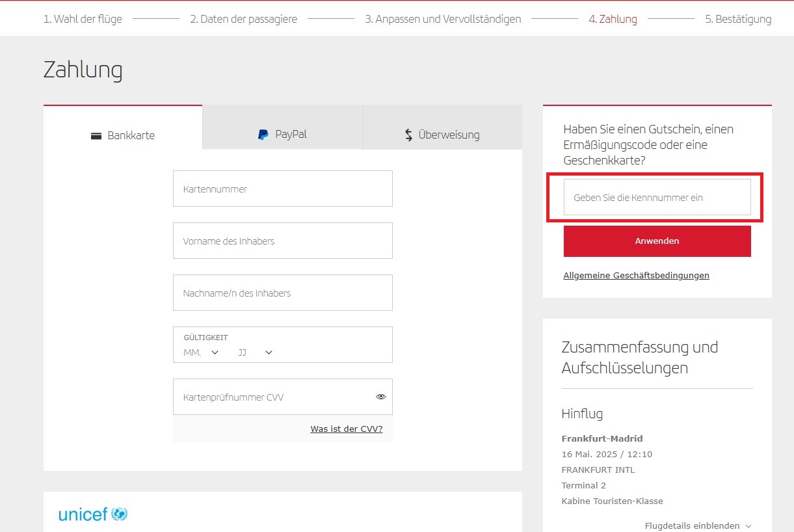Click the Nachname/n des Inhabers field
Screen dimensions: 794x532
tap(282, 293)
